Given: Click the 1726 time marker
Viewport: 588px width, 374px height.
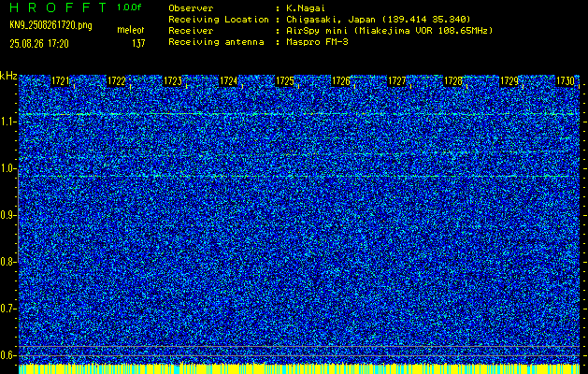Looking at the screenshot, I should tap(341, 81).
